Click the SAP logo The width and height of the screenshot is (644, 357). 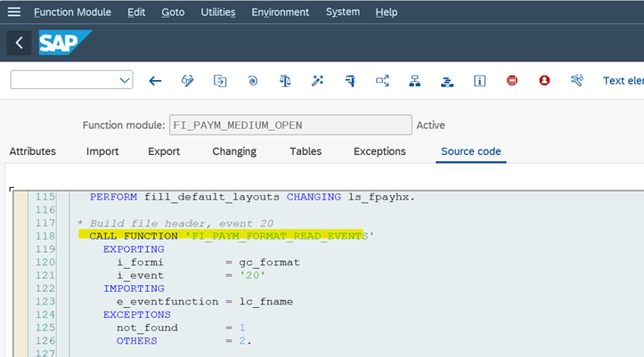pyautogui.click(x=65, y=43)
